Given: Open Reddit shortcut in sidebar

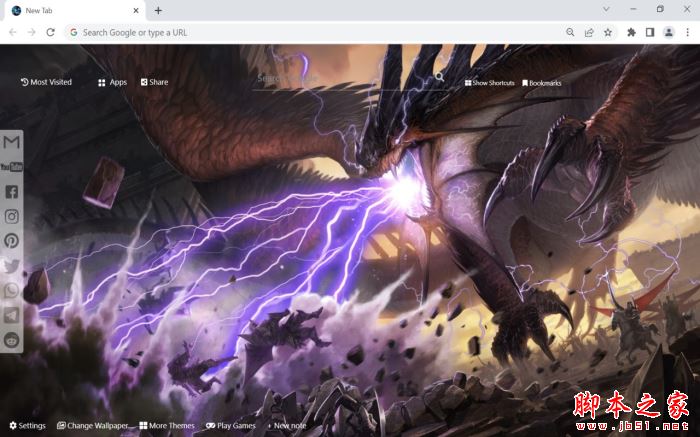Looking at the screenshot, I should [12, 340].
